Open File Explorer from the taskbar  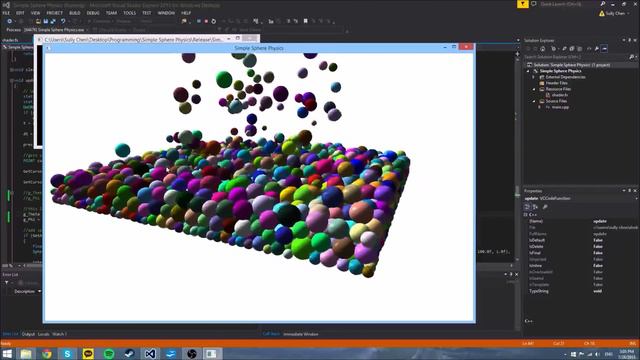click(26, 353)
